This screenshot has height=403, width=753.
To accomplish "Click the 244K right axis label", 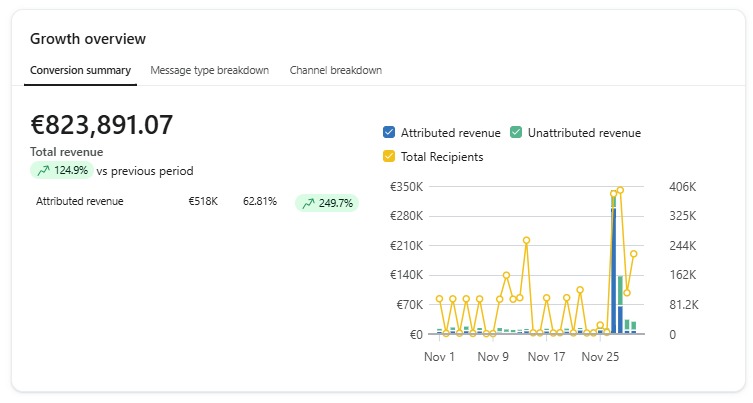I will (682, 245).
